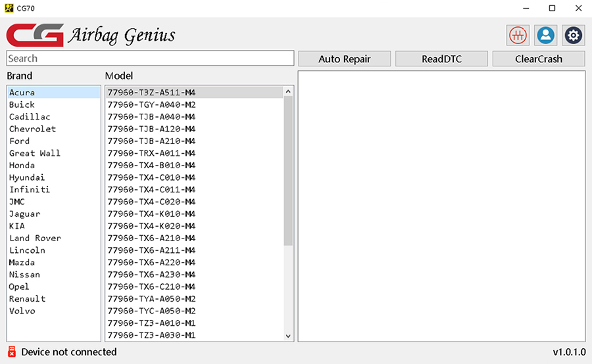Select Buick brand

point(54,104)
